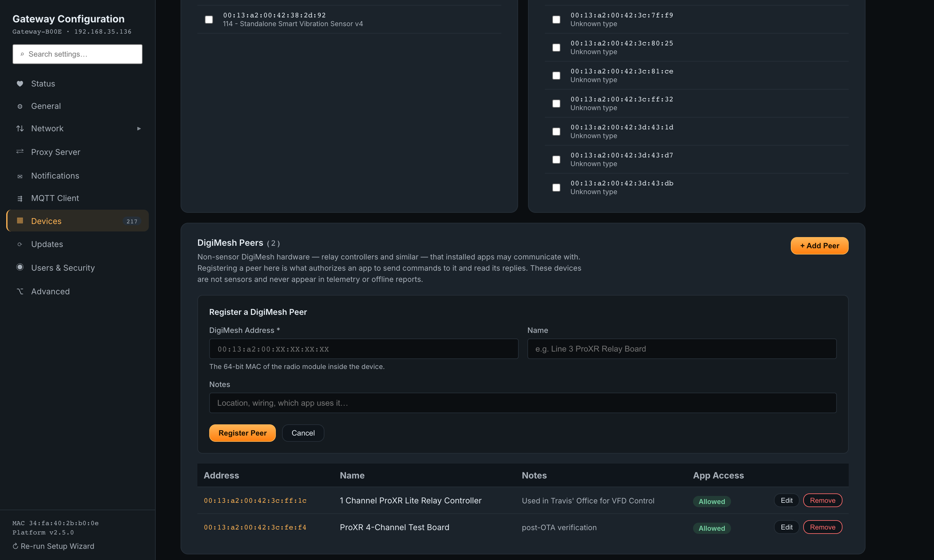Open MQTT Client settings
The image size is (934, 560).
[78, 198]
